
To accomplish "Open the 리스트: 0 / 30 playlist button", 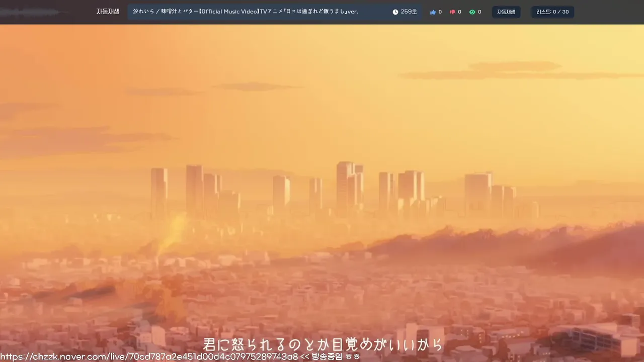I will pos(552,12).
